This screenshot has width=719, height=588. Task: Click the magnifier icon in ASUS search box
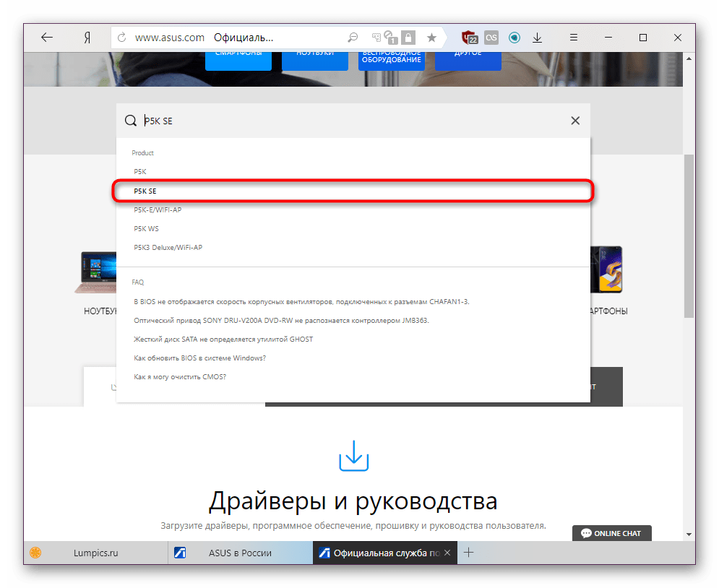130,121
